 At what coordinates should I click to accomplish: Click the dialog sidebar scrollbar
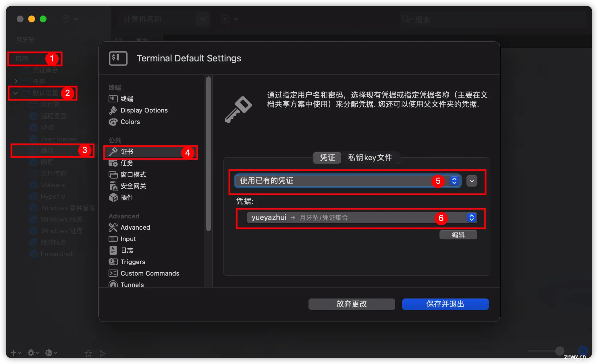pyautogui.click(x=209, y=154)
